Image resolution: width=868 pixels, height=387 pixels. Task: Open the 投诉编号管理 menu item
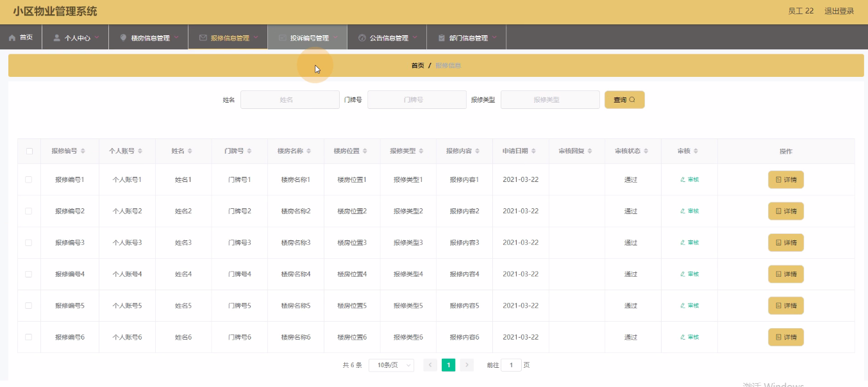tap(308, 38)
